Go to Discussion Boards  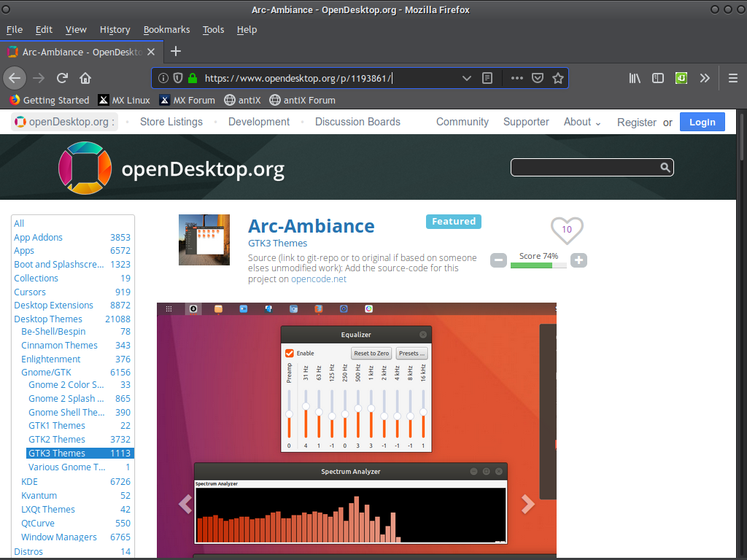[x=357, y=122]
